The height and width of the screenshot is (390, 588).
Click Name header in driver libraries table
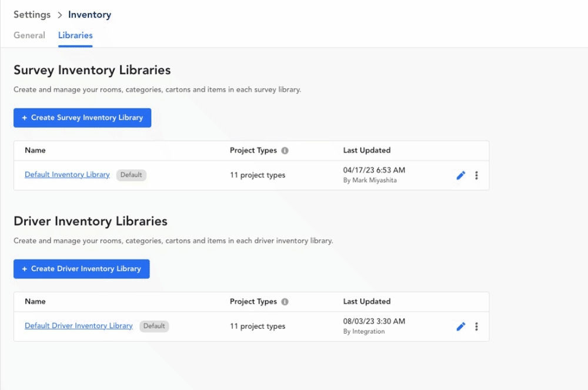35,301
